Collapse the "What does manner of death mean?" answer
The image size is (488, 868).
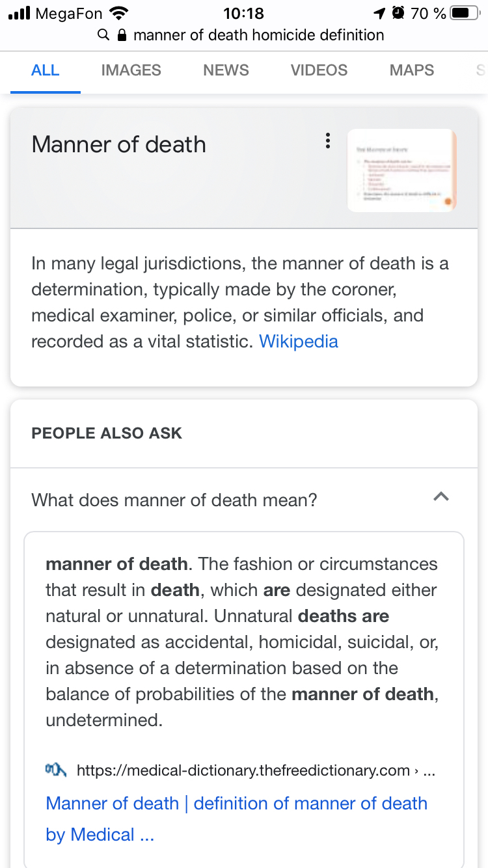click(441, 497)
